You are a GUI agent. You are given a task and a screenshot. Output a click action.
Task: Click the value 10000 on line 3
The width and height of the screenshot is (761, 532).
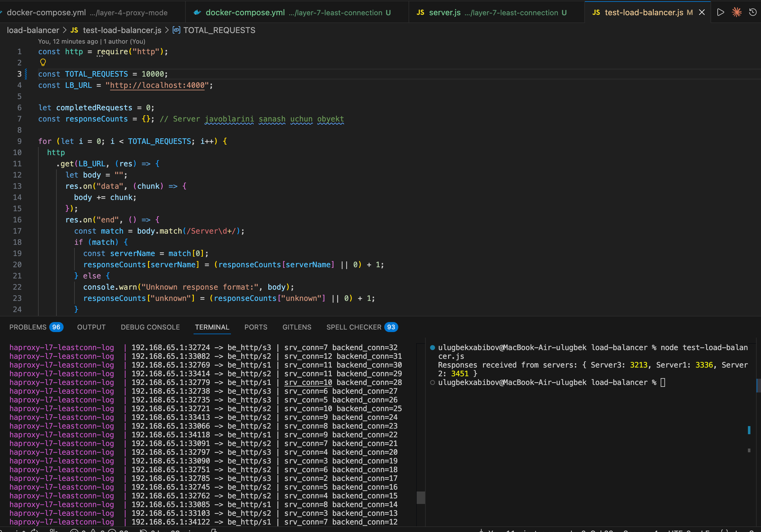pos(153,74)
